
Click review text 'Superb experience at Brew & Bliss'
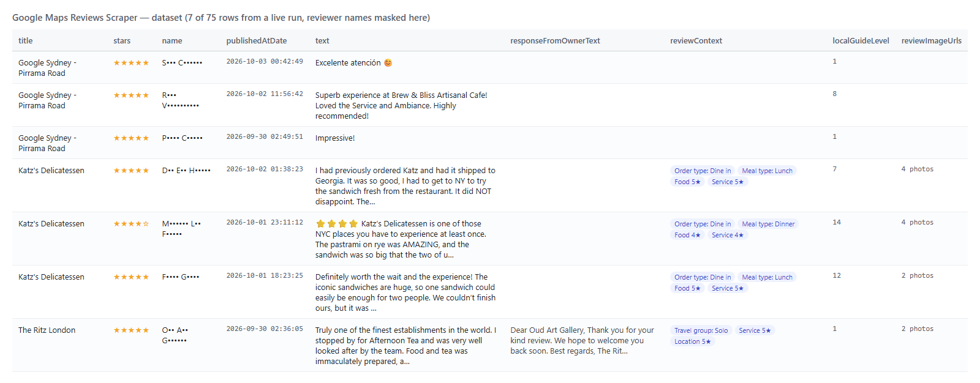(x=401, y=105)
